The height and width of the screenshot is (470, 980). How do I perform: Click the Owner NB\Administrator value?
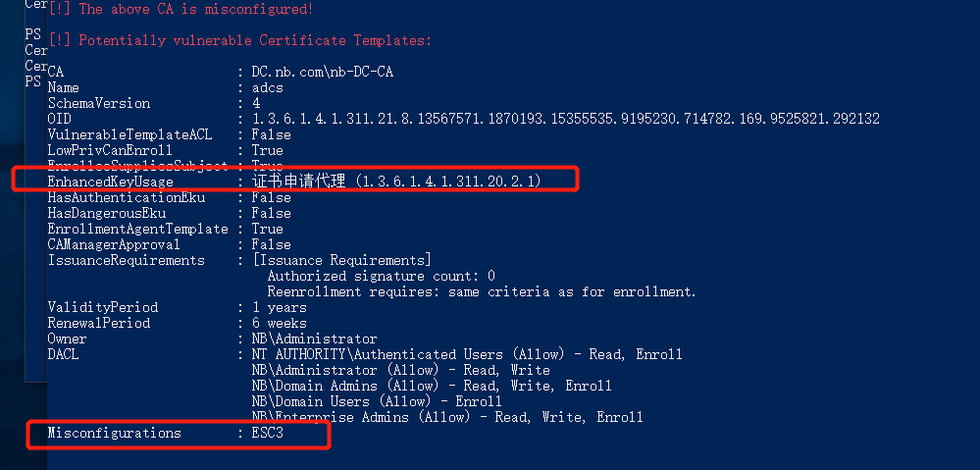(x=314, y=339)
